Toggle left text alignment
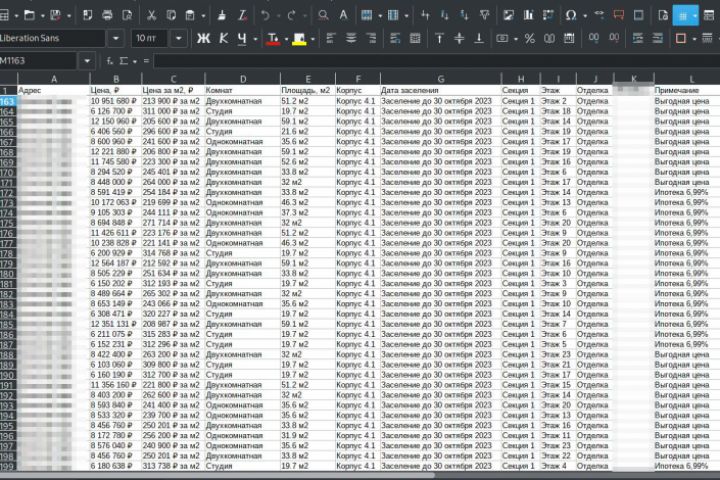The width and height of the screenshot is (720, 480). pyautogui.click(x=331, y=39)
